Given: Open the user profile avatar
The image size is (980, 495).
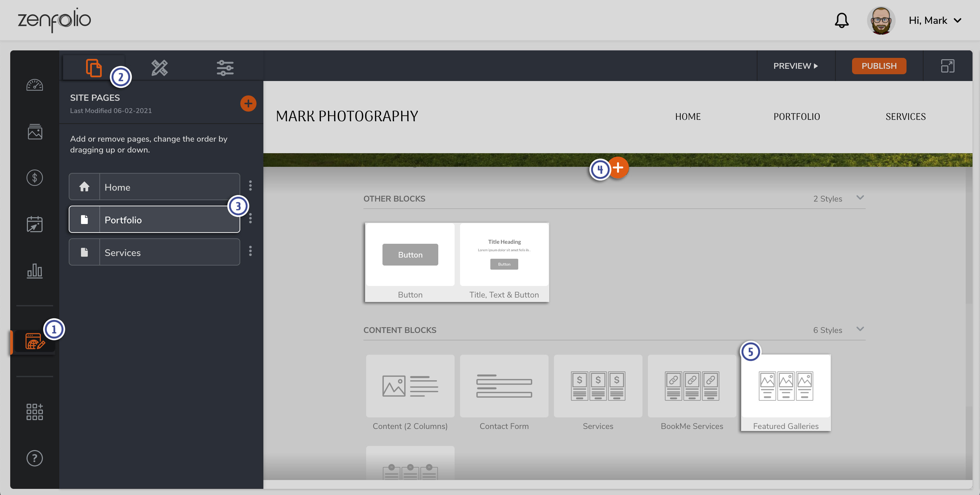Looking at the screenshot, I should point(881,20).
